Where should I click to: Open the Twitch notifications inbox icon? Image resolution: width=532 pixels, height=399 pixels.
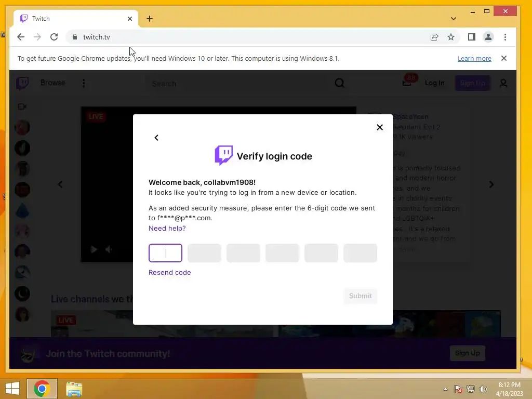407,83
